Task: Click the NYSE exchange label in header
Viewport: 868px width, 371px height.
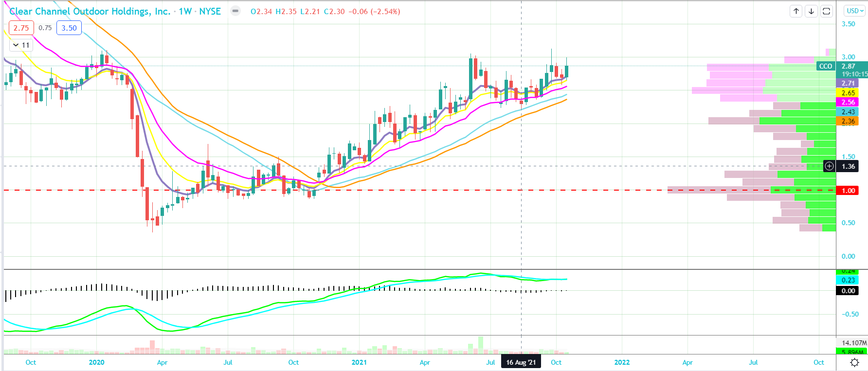Action: point(210,11)
